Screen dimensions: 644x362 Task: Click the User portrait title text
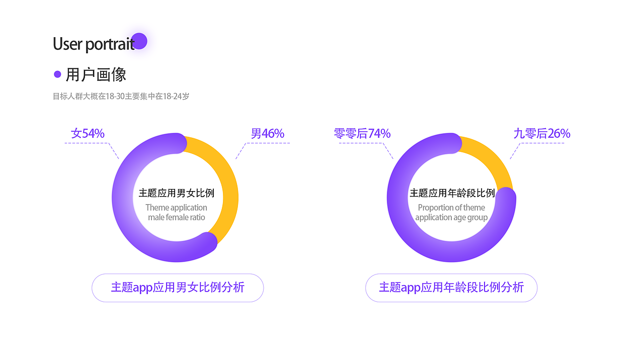pos(93,44)
